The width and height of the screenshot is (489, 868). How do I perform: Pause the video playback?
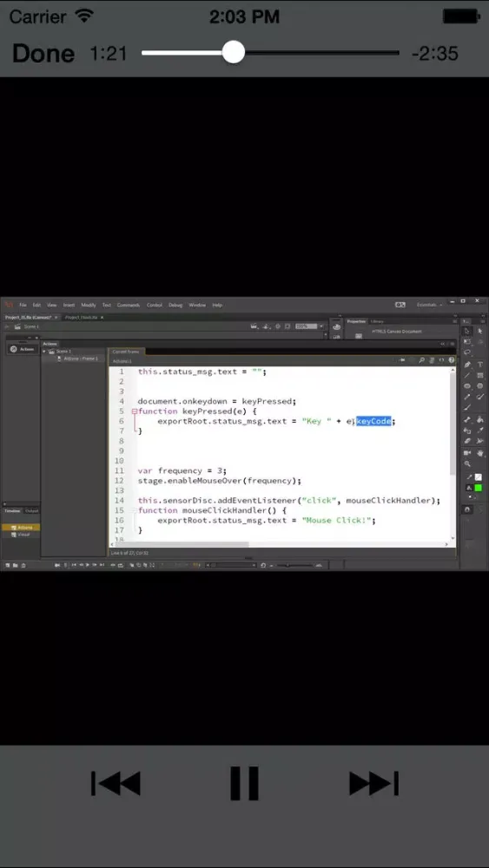tap(244, 783)
